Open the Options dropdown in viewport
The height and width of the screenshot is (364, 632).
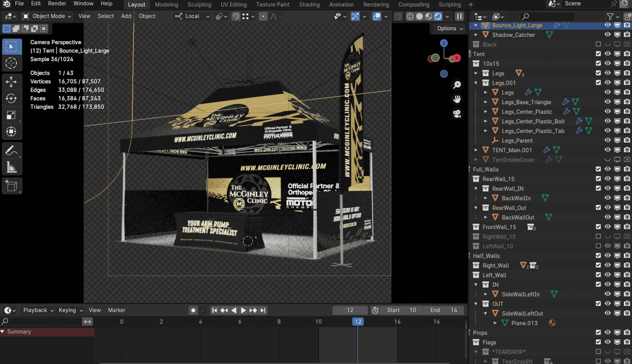450,28
